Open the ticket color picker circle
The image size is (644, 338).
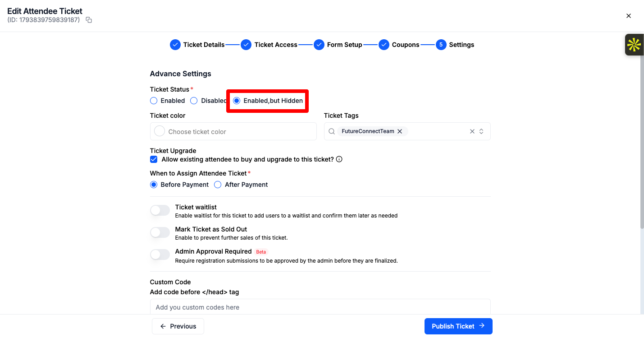pos(160,131)
